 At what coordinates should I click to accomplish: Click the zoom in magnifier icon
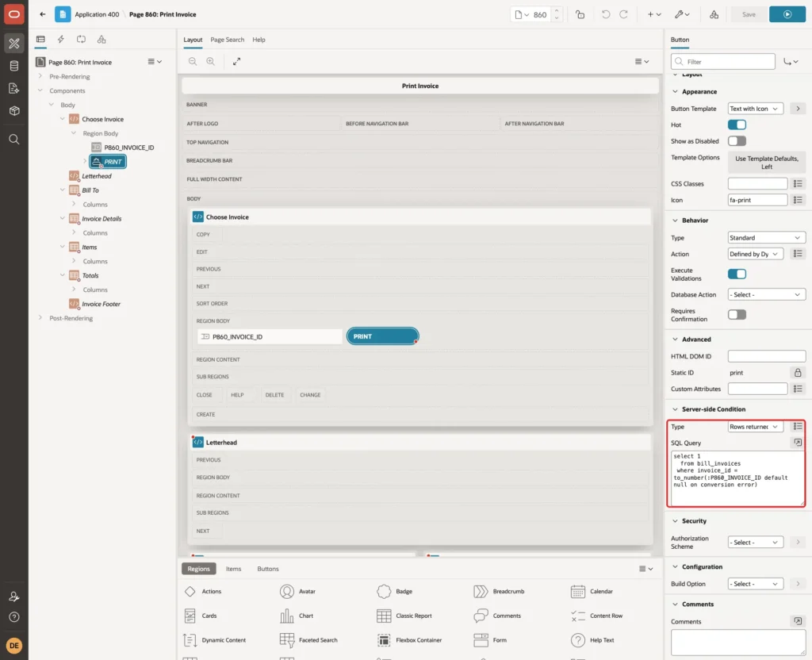pos(211,61)
